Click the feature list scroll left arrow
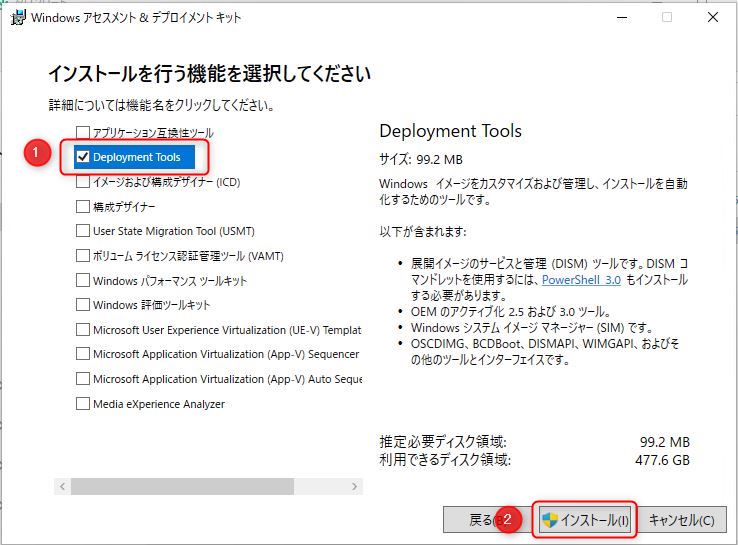 [x=63, y=486]
